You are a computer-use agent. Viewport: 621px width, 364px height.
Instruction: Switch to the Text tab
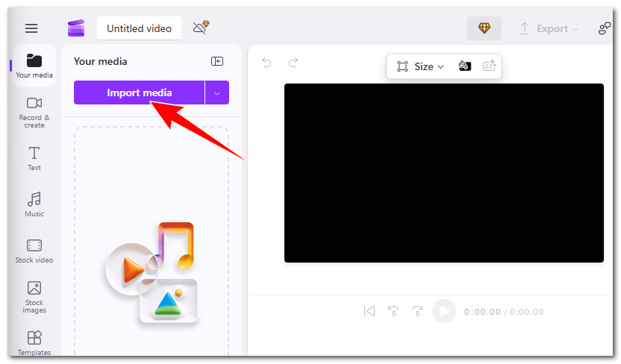click(34, 158)
